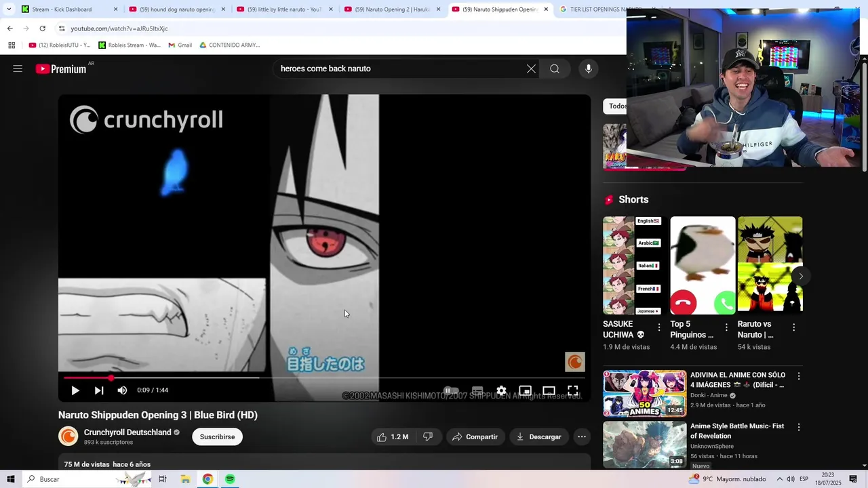Switch to little by little naruto tab
868x488 pixels.
click(285, 9)
